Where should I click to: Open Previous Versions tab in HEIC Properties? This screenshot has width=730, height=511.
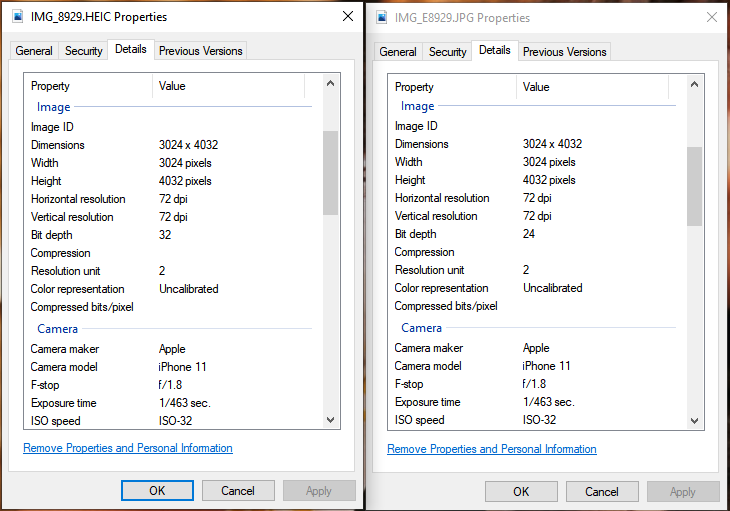tap(200, 51)
